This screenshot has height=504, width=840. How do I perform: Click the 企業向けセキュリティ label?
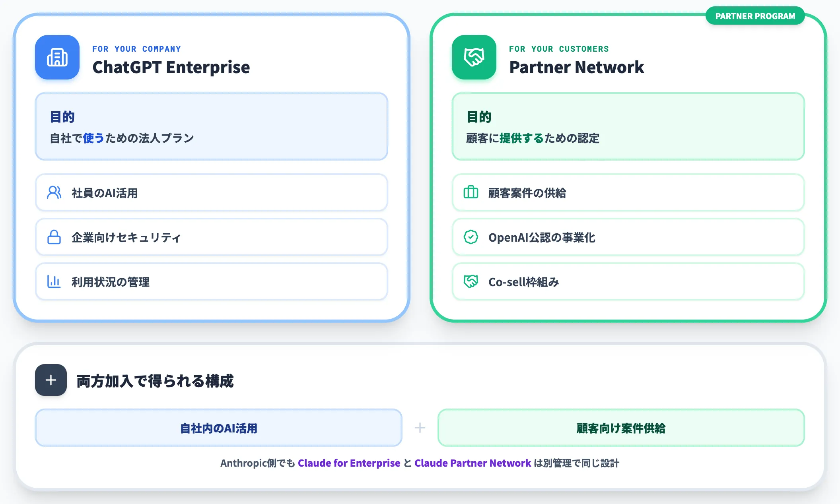point(126,238)
